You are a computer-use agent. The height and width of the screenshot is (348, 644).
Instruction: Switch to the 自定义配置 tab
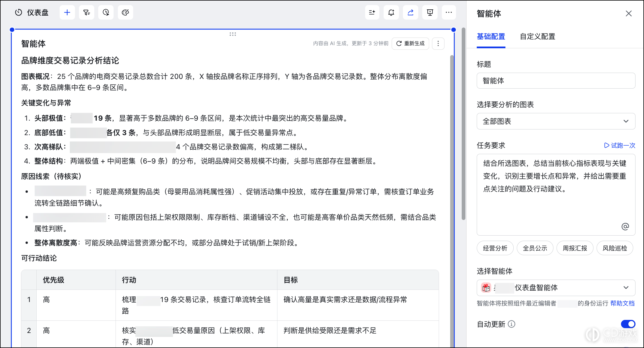(x=538, y=37)
